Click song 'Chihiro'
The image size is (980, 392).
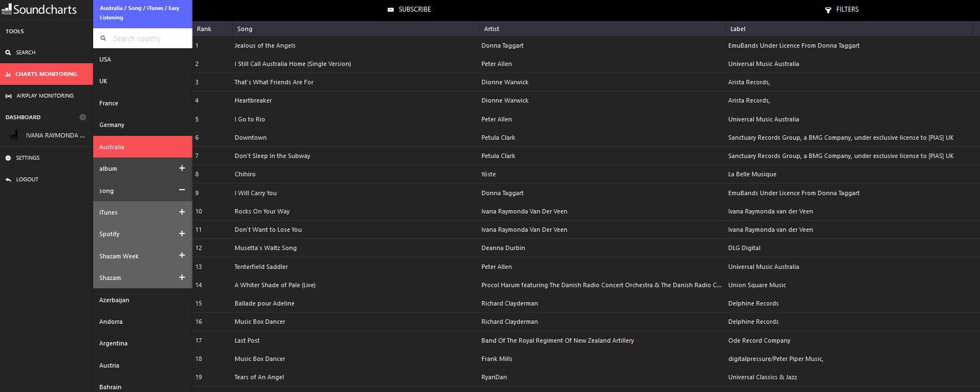coord(245,174)
